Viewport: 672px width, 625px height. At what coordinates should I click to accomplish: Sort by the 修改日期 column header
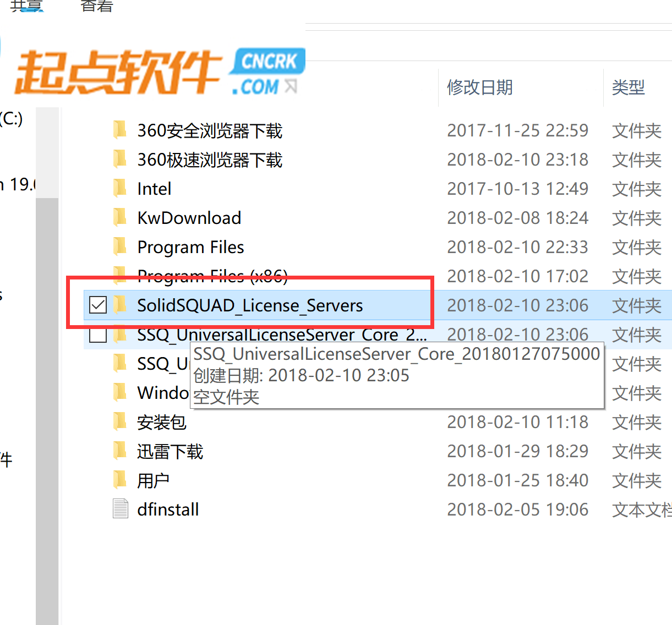(479, 87)
